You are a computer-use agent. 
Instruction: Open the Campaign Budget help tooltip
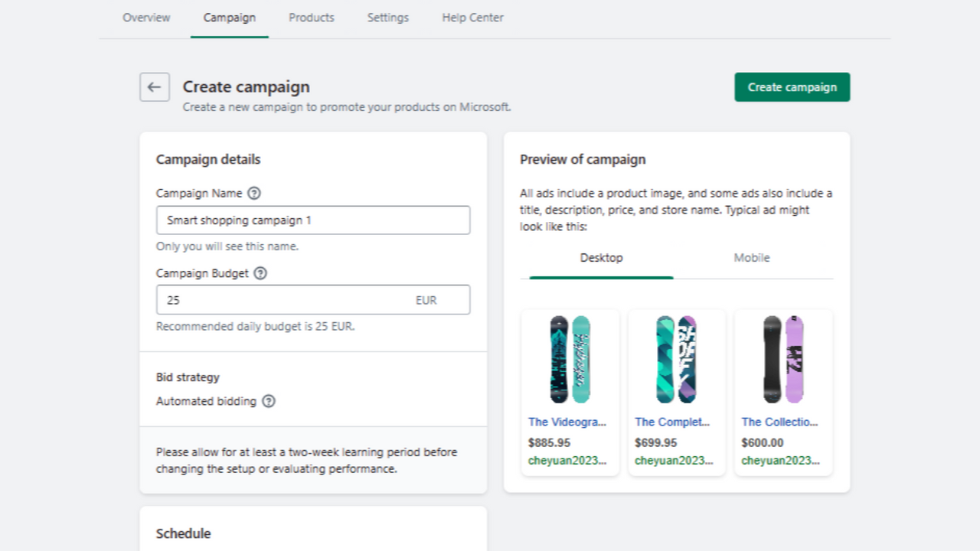(x=259, y=273)
